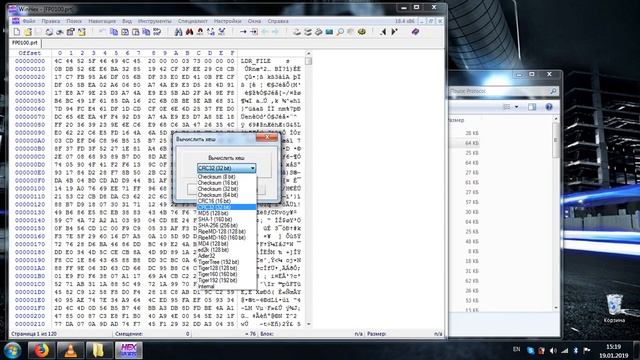640x360 pixels.
Task: Click the red binoculars Find hex icon
Action: (189, 31)
